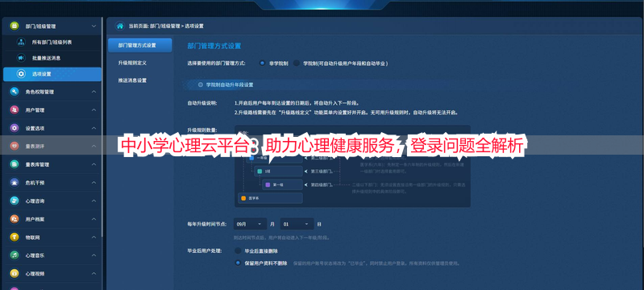
Task: Expand the 设置选项 chevron
Action: point(94,128)
